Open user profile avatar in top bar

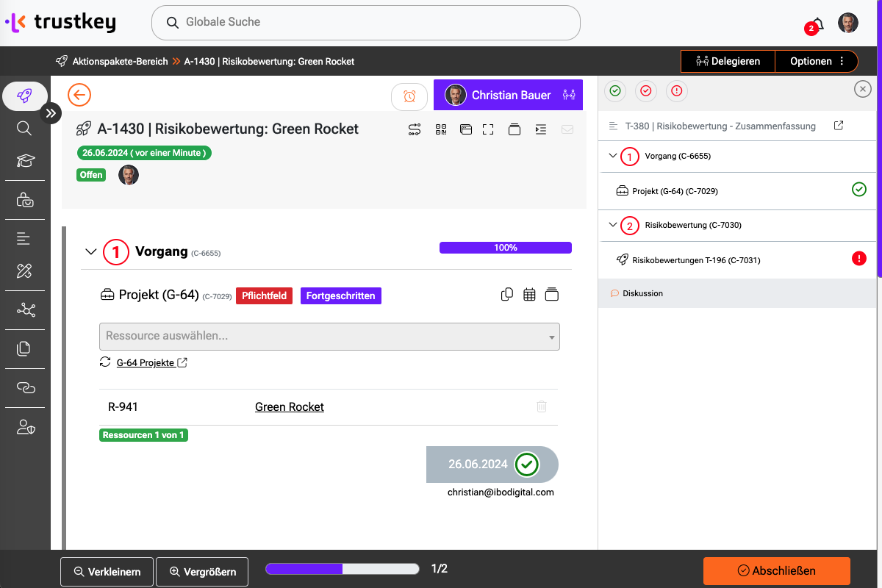coord(848,23)
